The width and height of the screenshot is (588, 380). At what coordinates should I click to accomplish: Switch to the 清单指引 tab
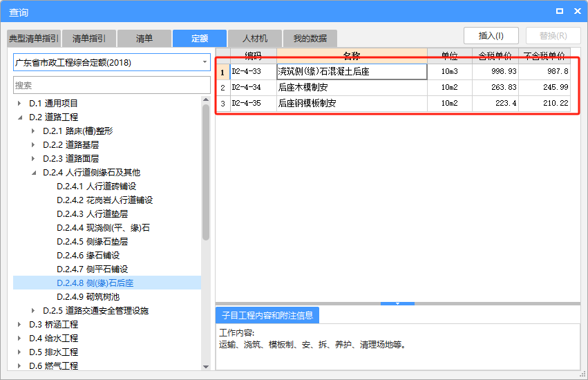point(89,38)
